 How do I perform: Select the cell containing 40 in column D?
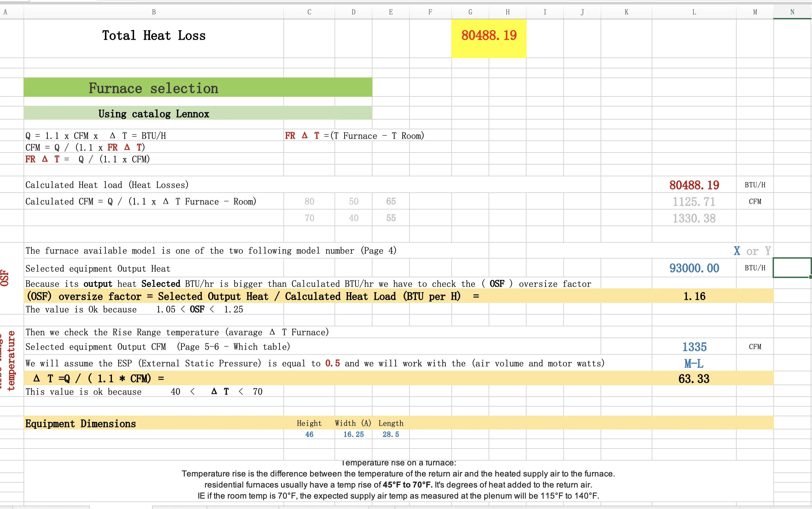(x=353, y=218)
